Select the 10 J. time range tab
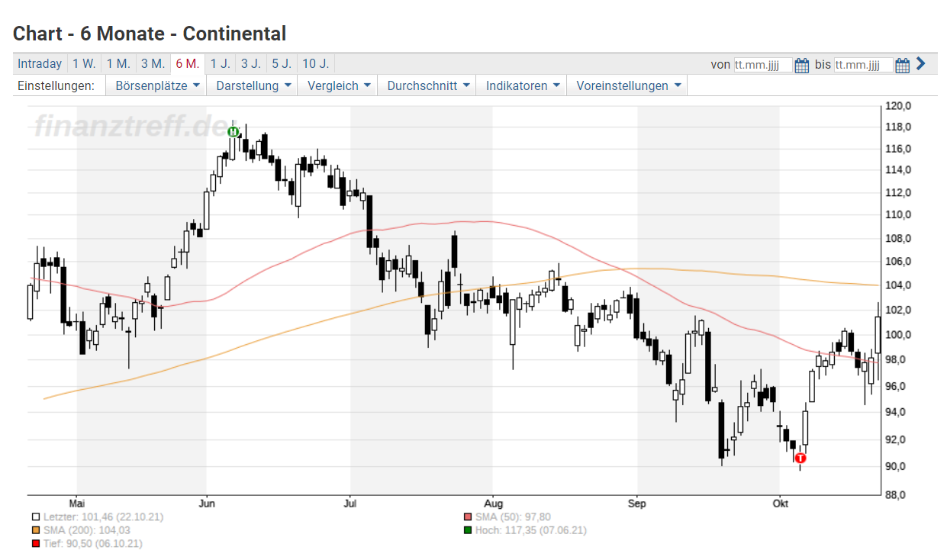Viewport: 947px width, 560px height. point(315,63)
